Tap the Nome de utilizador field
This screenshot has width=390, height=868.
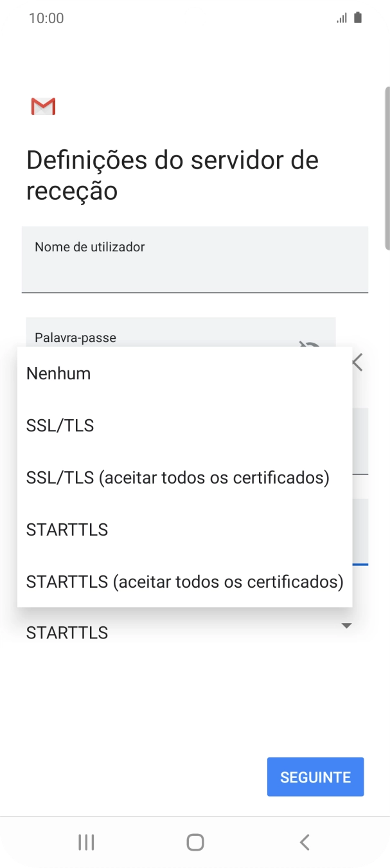(x=195, y=259)
